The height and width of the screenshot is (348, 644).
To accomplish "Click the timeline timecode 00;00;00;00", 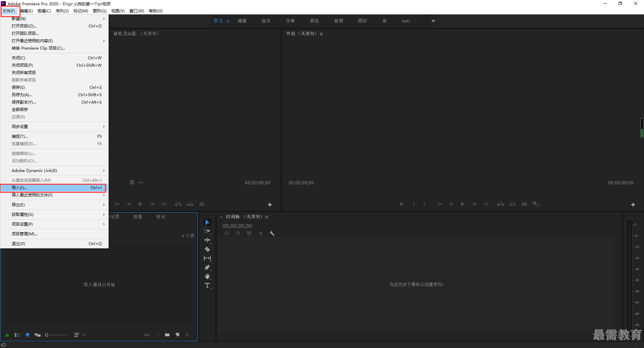I will 237,226.
